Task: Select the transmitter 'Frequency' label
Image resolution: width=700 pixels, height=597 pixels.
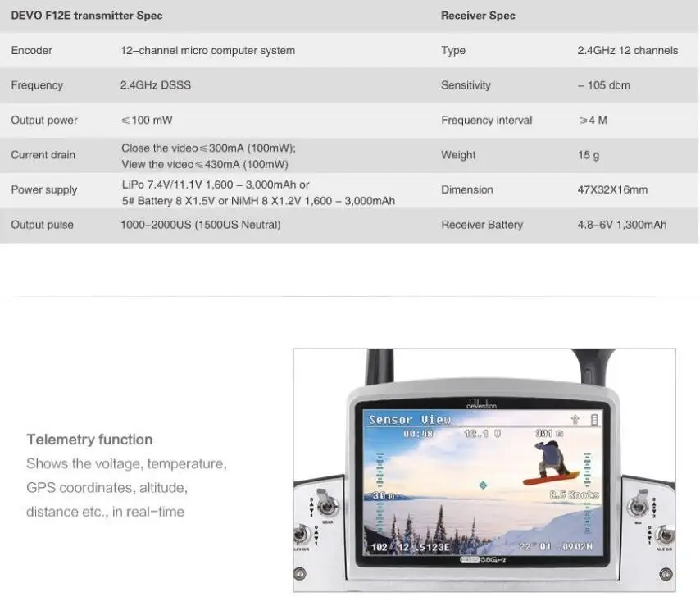Action: 37,85
